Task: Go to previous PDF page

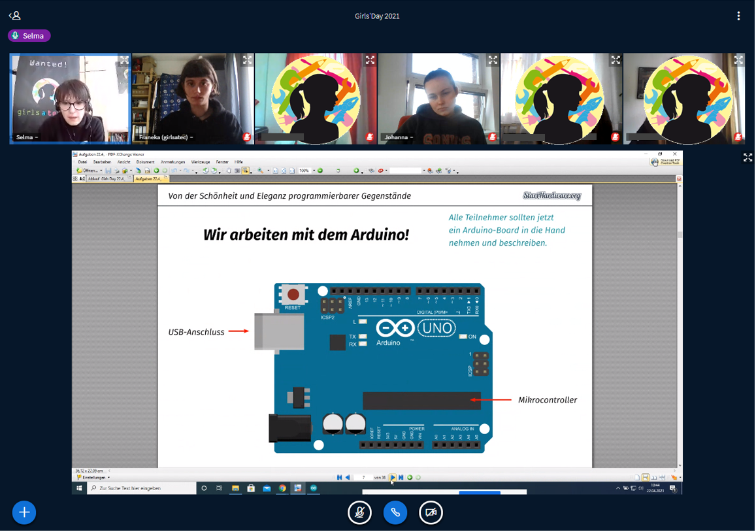Action: click(348, 478)
